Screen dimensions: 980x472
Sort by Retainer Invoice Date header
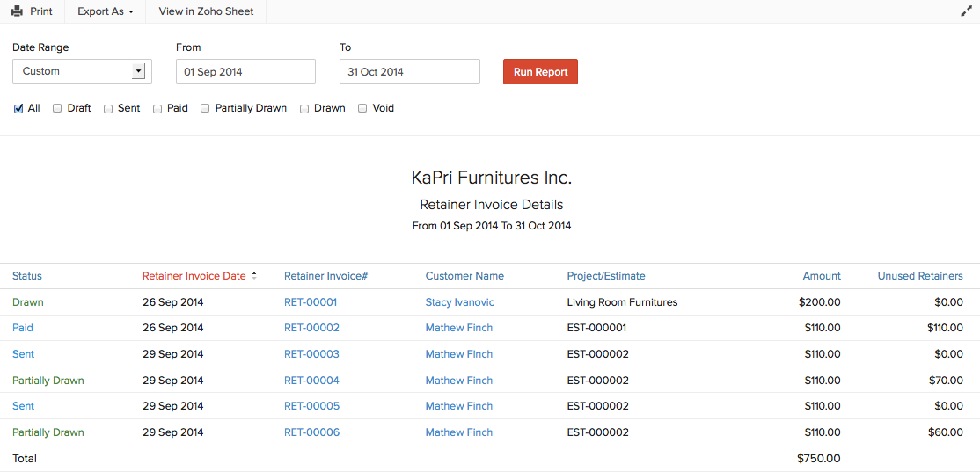click(194, 276)
